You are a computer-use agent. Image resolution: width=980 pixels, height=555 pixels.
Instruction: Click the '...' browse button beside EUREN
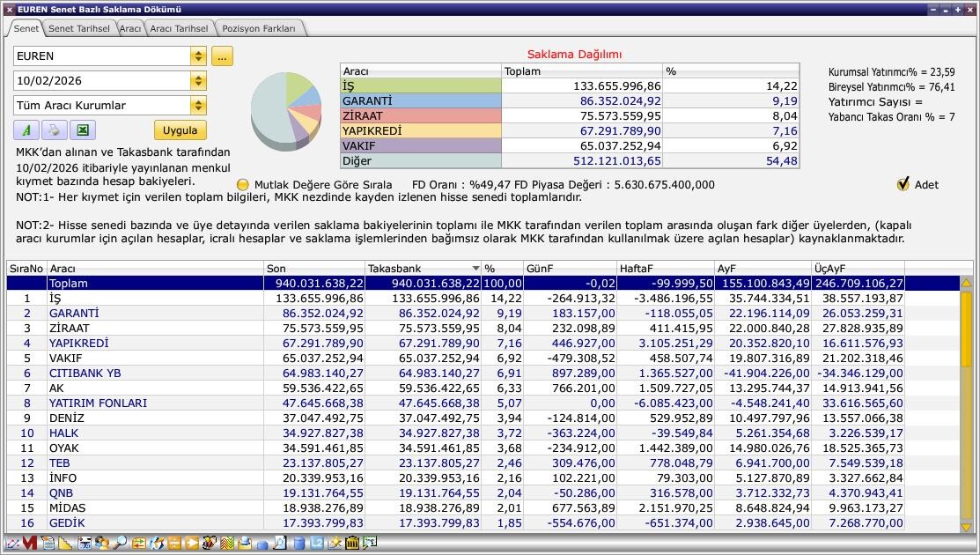[221, 56]
